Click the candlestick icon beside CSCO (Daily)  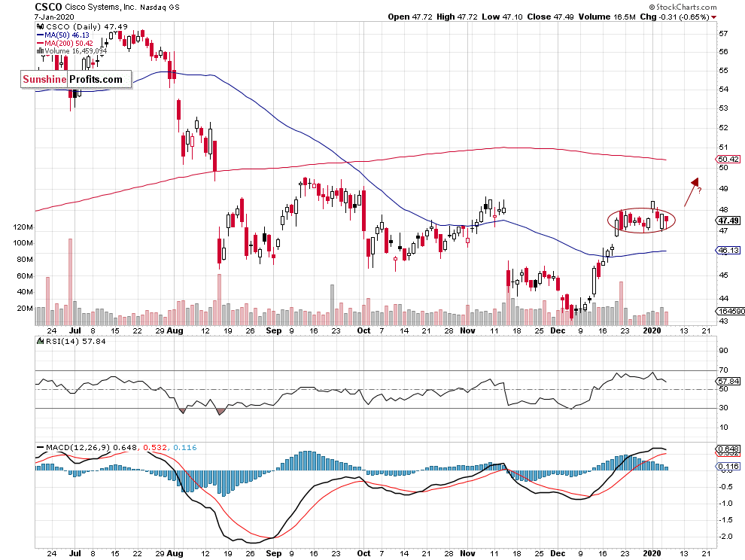pos(41,26)
